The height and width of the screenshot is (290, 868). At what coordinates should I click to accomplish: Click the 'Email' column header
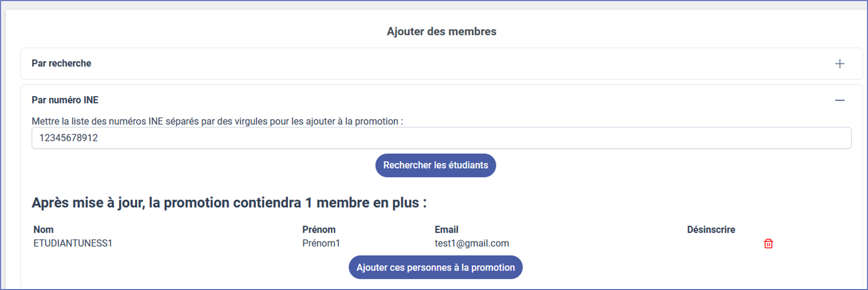click(446, 230)
